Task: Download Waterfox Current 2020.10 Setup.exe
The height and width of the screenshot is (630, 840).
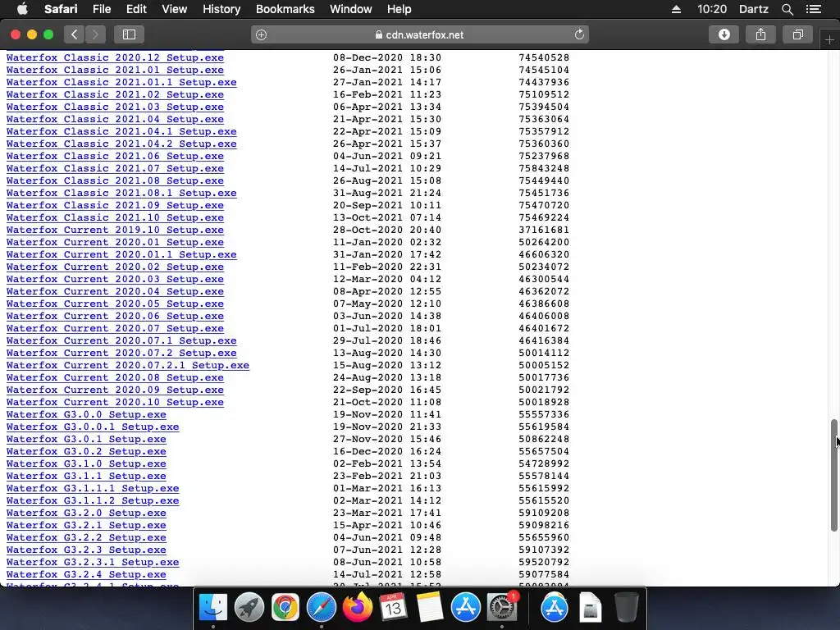Action: (115, 402)
